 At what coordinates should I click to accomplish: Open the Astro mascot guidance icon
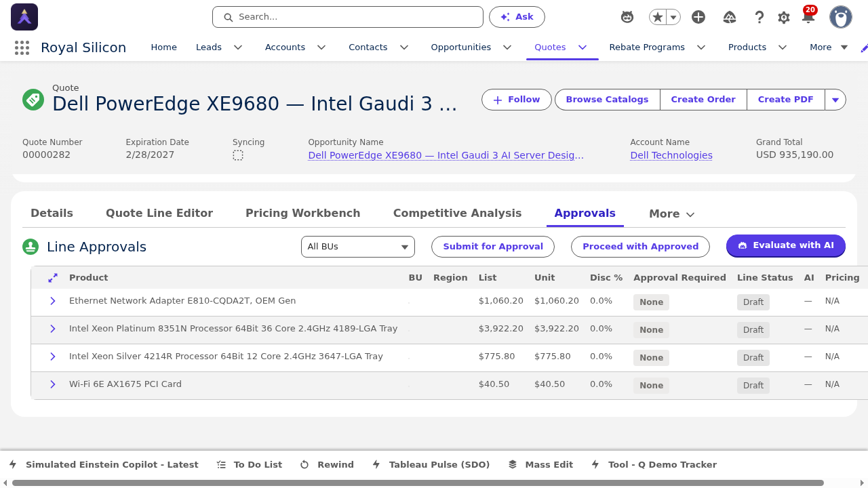tap(627, 17)
